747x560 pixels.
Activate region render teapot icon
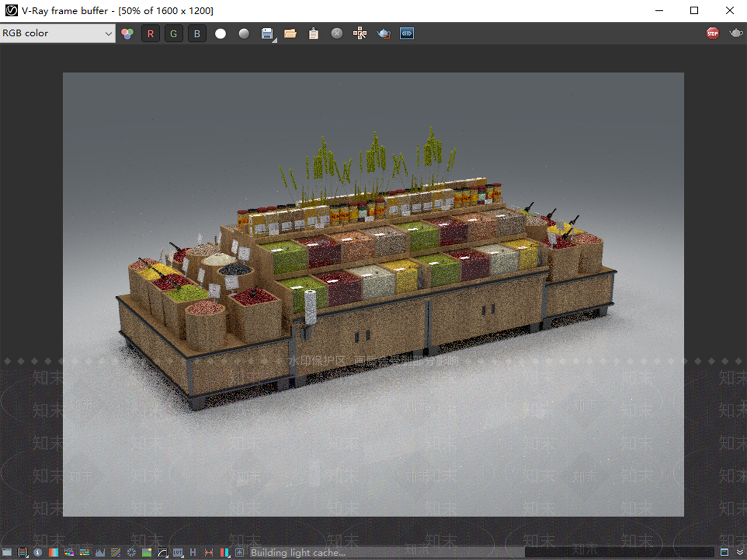click(x=384, y=34)
